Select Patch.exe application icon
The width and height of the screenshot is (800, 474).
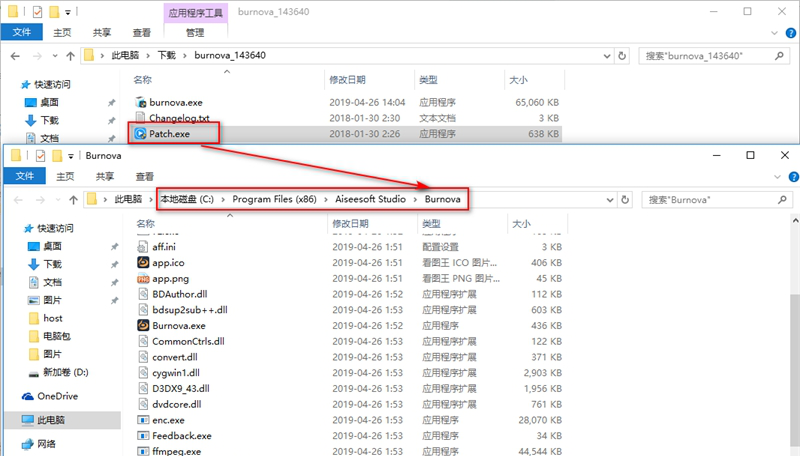point(140,134)
